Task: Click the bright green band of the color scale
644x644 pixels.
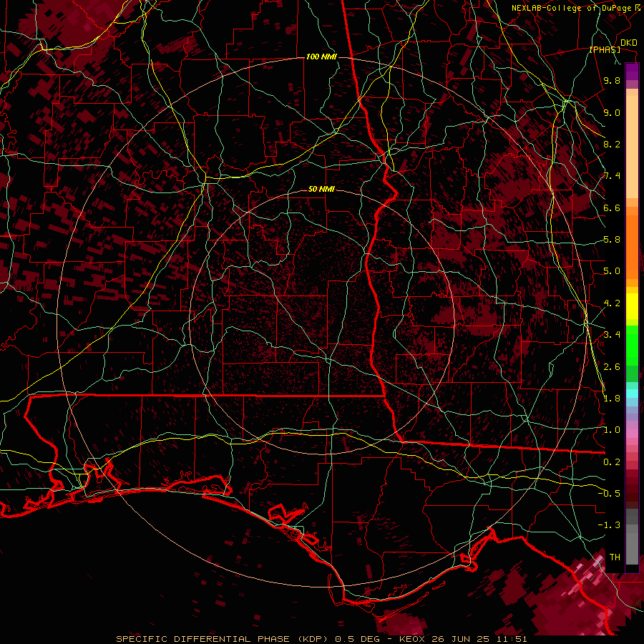Action: [632, 345]
